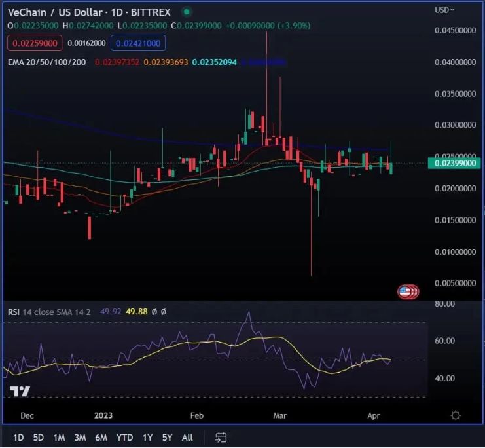Click the change percent (+3.90%)

pyautogui.click(x=294, y=26)
